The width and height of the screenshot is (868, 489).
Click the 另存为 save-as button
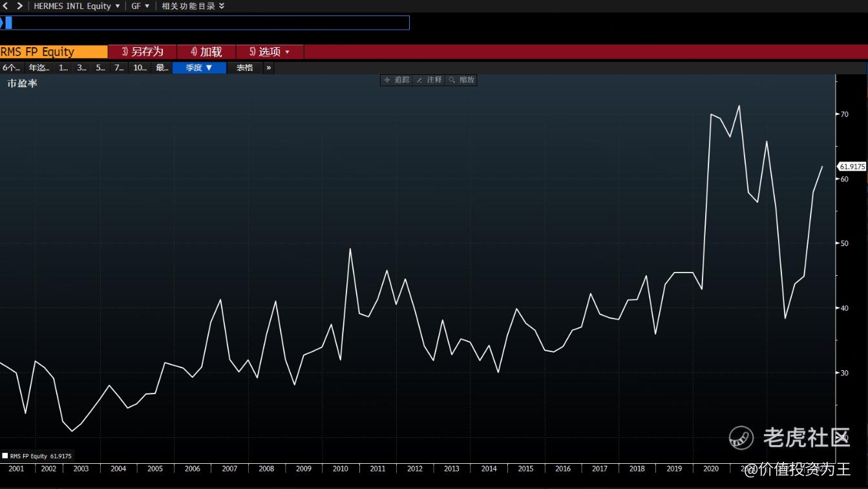click(x=142, y=52)
